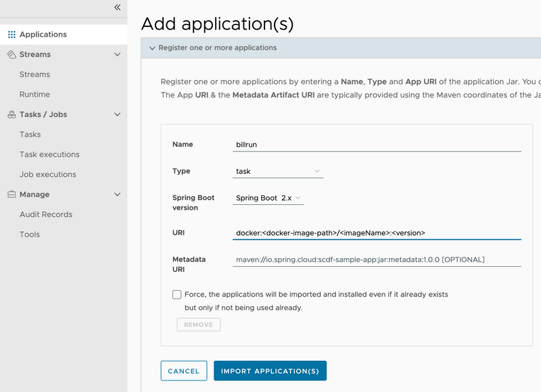The image size is (541, 392).
Task: Open Job executions page
Action: click(x=47, y=174)
